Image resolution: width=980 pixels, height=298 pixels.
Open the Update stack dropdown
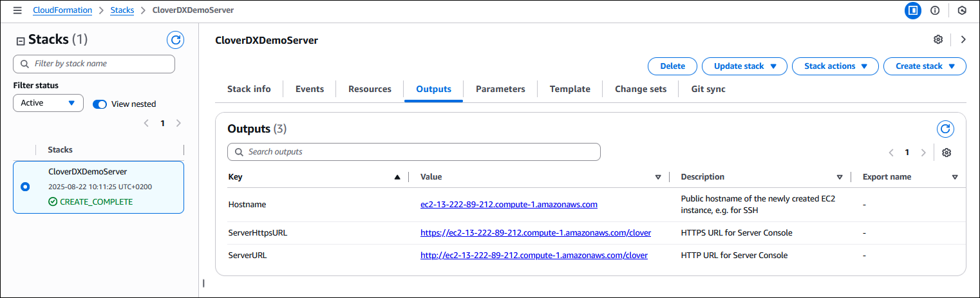pyautogui.click(x=744, y=66)
